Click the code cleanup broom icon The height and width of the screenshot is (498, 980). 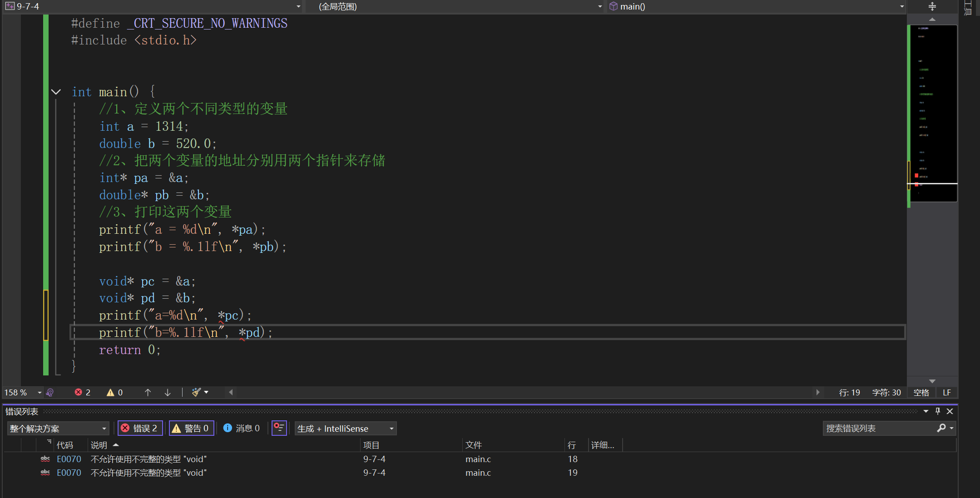197,392
